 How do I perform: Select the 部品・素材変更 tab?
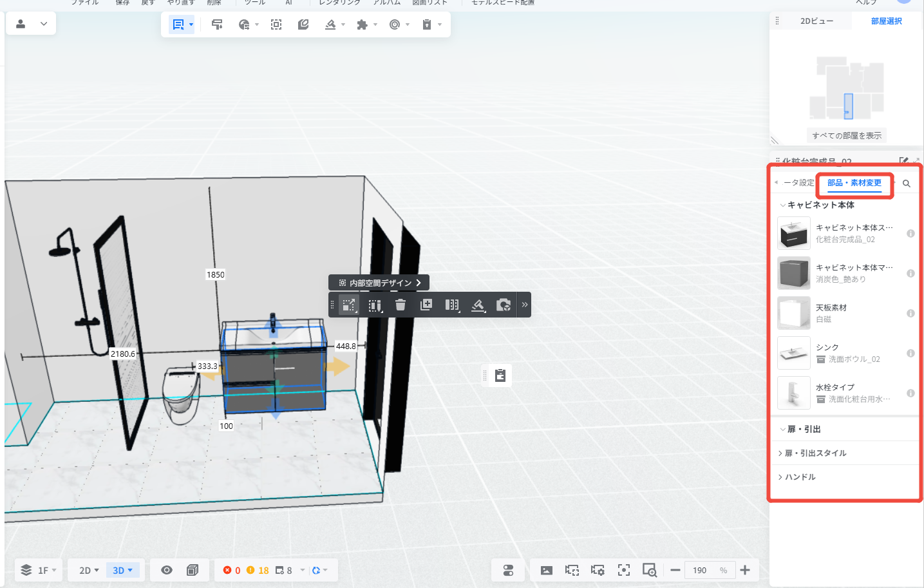click(x=854, y=183)
